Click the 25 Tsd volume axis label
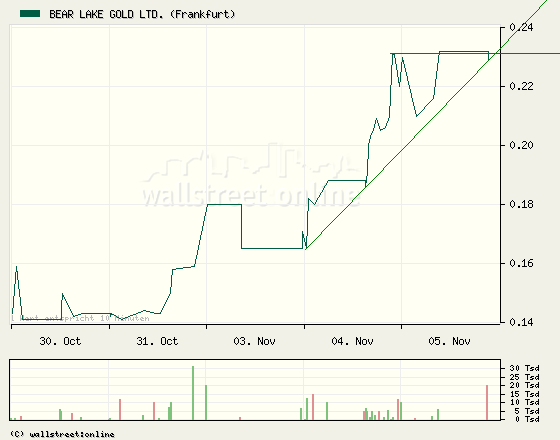This screenshot has height=440, width=560. [x=525, y=377]
